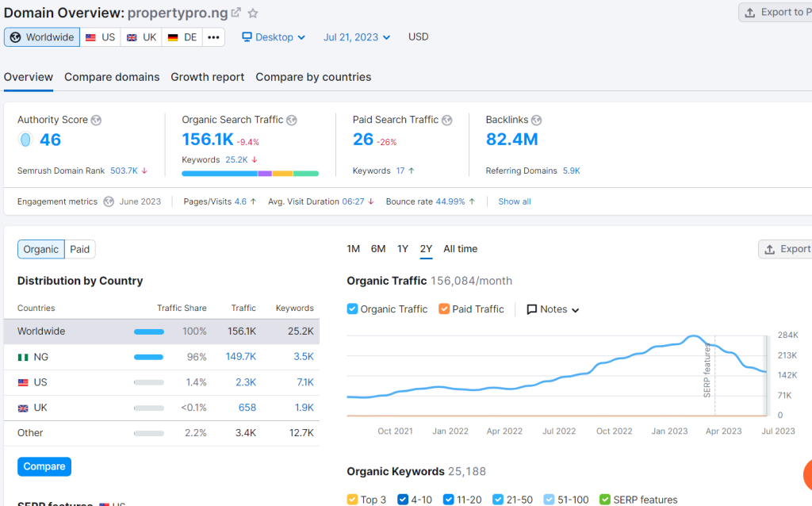Select the 1M time range
Viewport: 812px width, 506px height.
coord(353,249)
